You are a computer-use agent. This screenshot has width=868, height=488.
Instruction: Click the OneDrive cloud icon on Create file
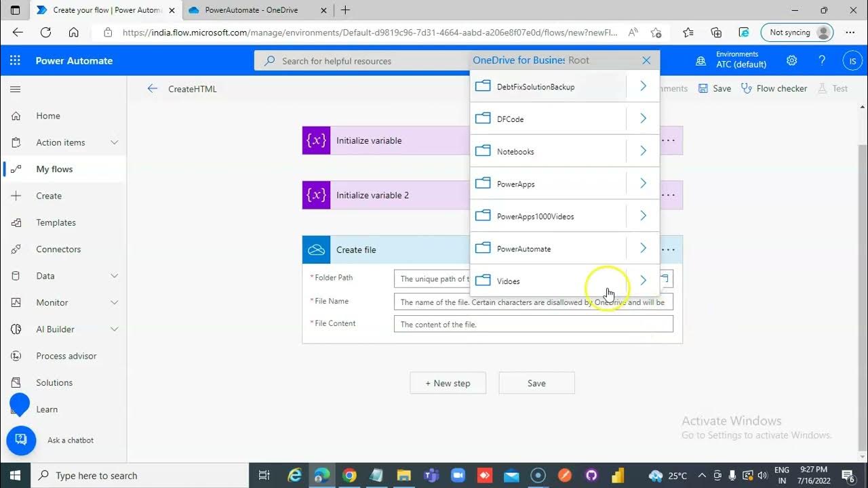[316, 249]
